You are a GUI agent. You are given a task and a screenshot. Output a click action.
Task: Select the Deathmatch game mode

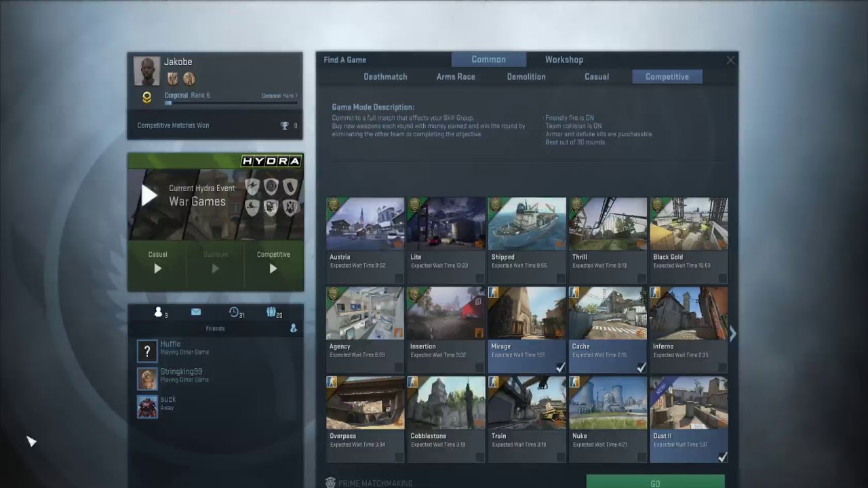tap(385, 77)
